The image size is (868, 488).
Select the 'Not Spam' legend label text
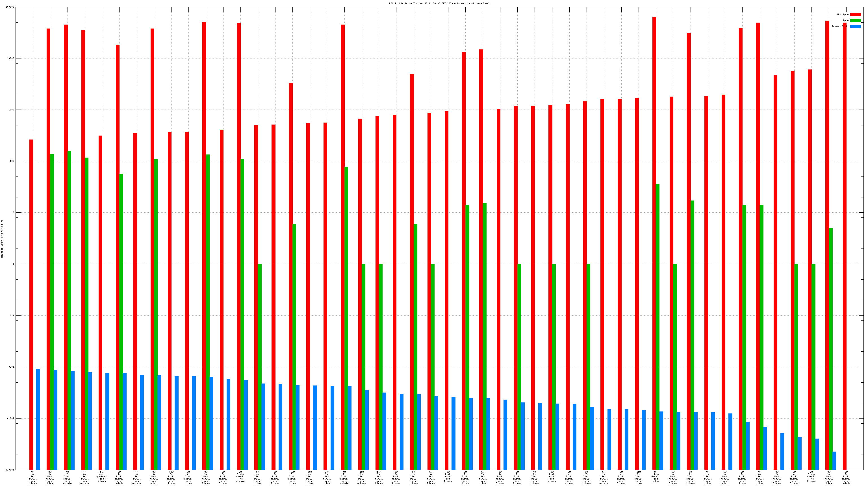(x=843, y=14)
